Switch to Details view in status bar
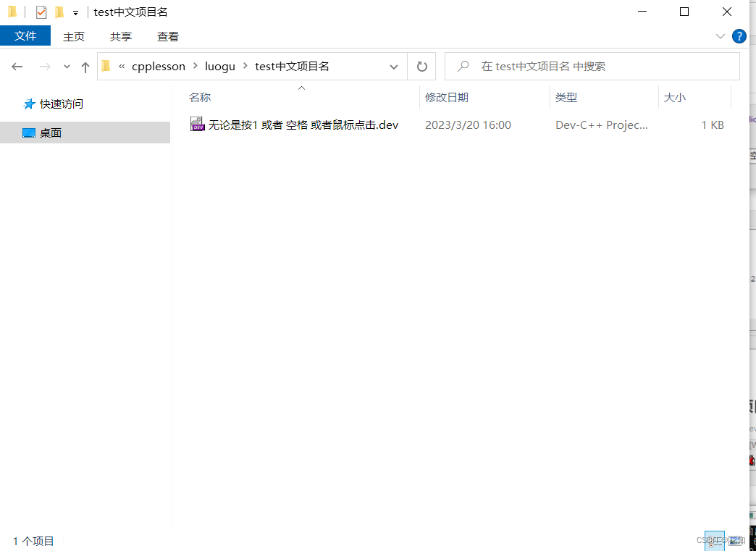 click(715, 540)
